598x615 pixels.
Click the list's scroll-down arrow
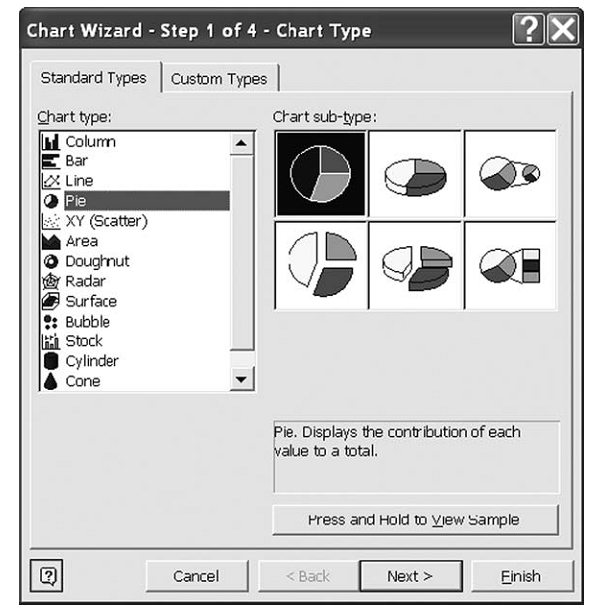click(x=241, y=379)
